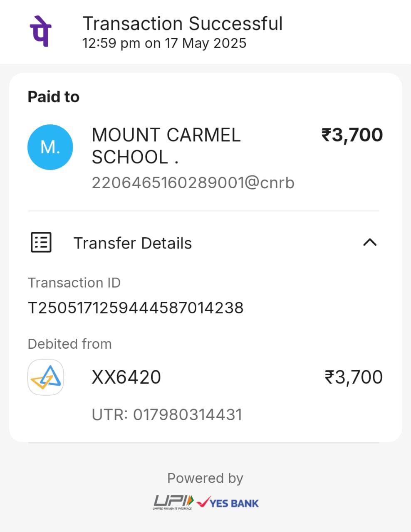Select the Transaction ID T2505171259444587014238
The image size is (411, 532).
pyautogui.click(x=136, y=308)
